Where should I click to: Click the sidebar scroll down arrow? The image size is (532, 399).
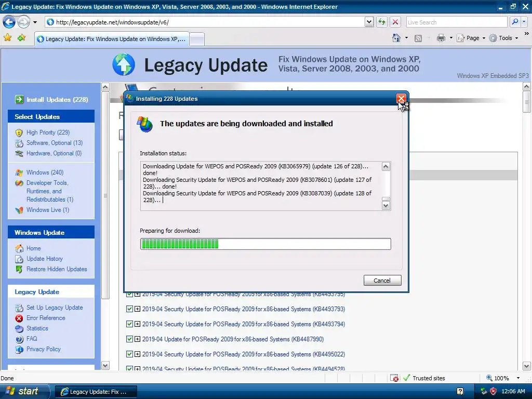pyautogui.click(x=105, y=366)
